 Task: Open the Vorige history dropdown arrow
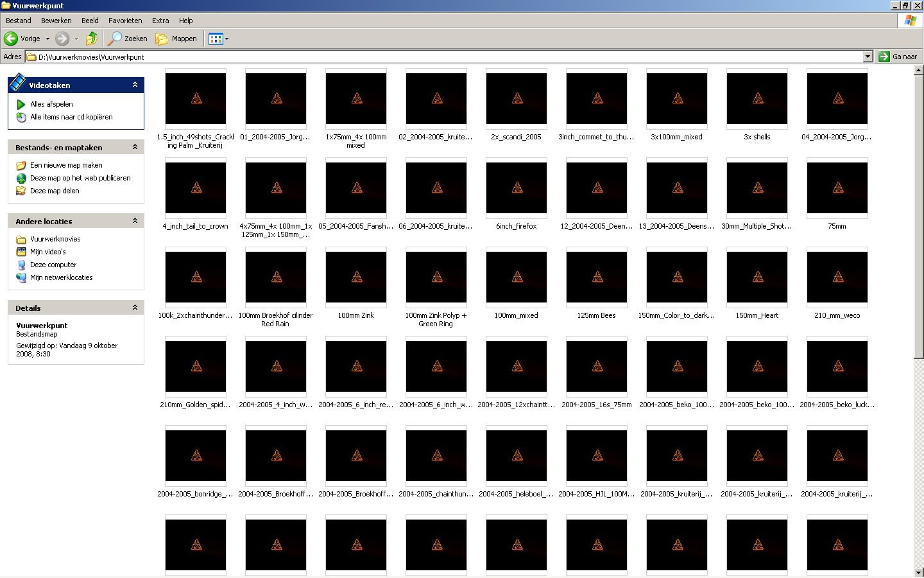pos(47,39)
